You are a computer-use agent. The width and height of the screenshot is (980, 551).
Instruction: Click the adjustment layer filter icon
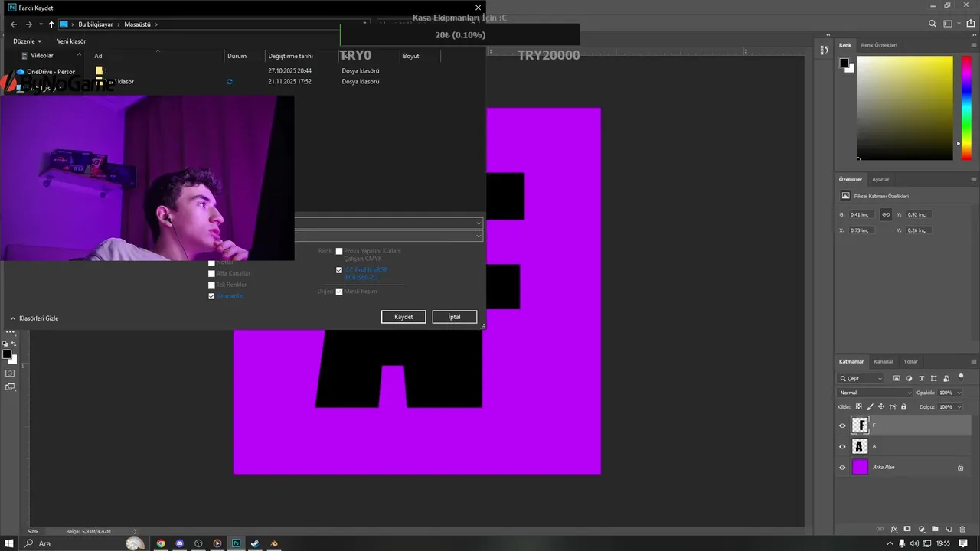coord(909,378)
